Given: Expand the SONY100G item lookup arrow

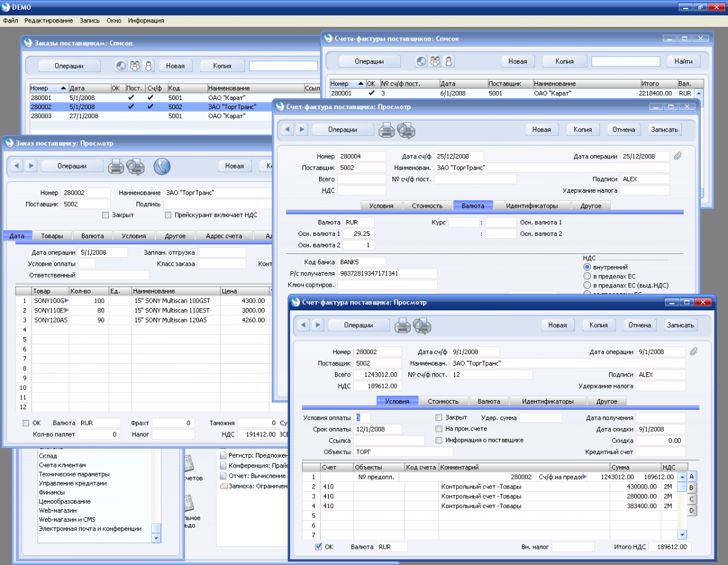Looking at the screenshot, I should 67,301.
